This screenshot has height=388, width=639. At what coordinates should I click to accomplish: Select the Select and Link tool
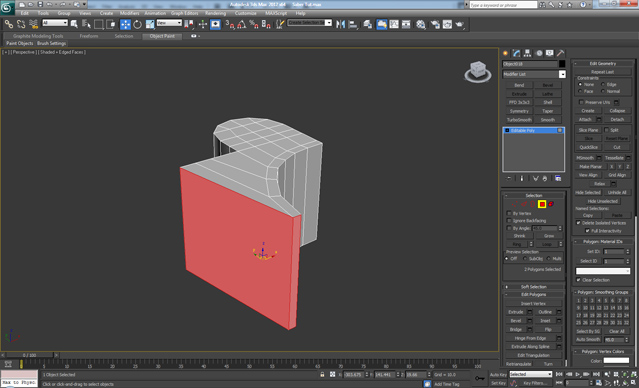click(x=9, y=24)
